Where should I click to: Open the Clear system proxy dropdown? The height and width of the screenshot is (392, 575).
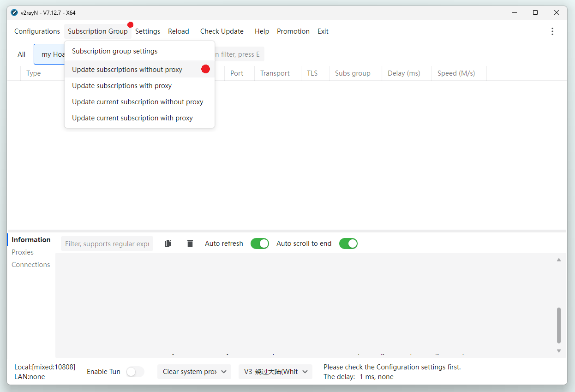[194, 372]
